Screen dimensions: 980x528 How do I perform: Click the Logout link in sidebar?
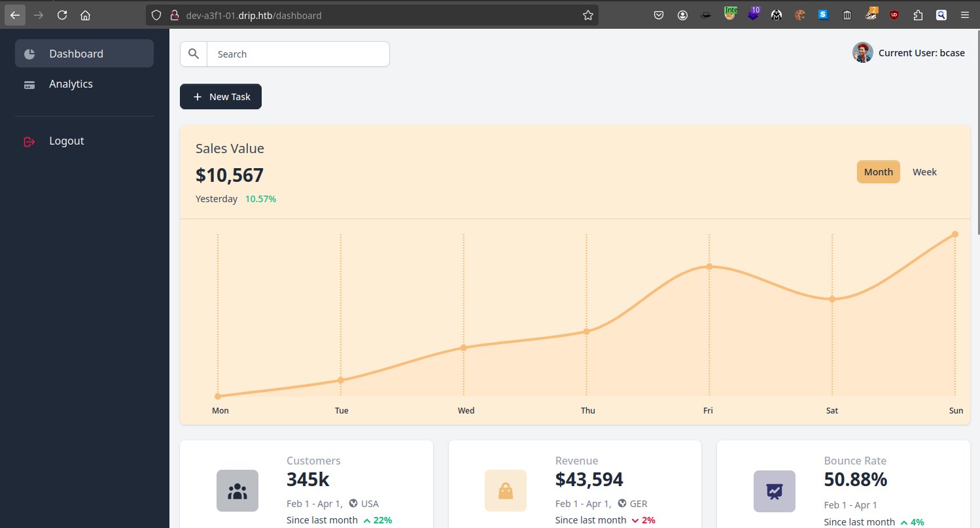click(66, 141)
